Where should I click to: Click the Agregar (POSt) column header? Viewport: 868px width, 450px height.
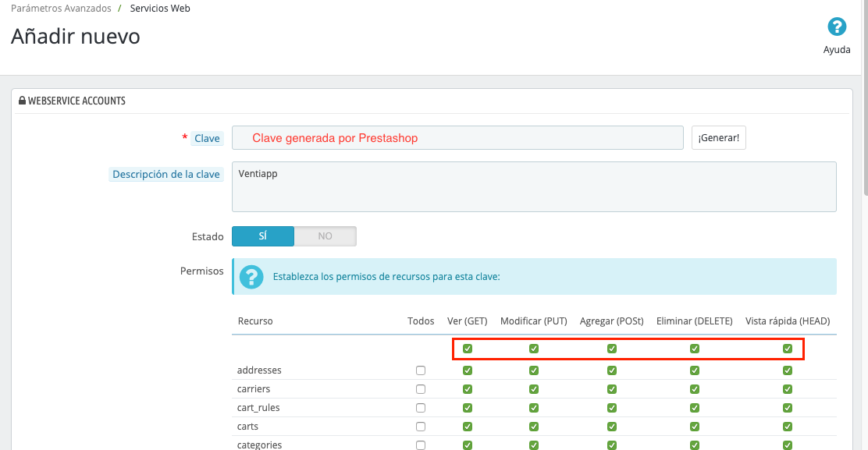tap(612, 321)
